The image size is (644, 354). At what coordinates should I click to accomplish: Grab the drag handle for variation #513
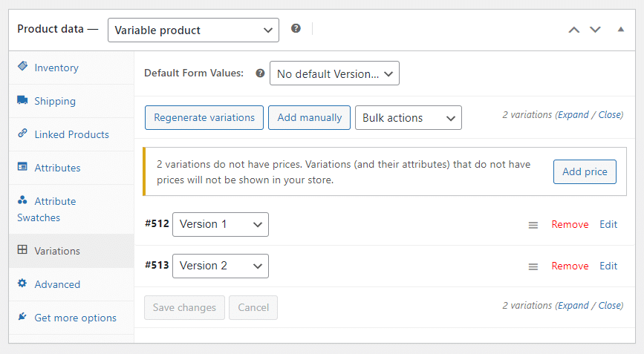click(533, 266)
